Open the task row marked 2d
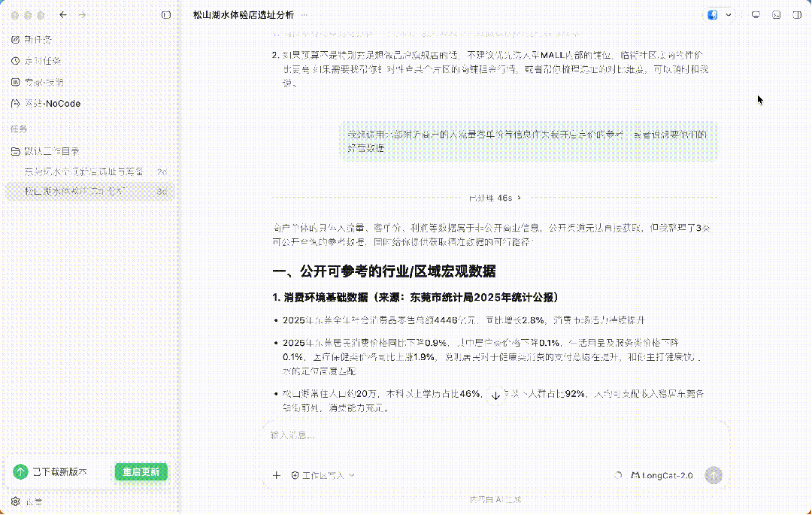 (90, 171)
